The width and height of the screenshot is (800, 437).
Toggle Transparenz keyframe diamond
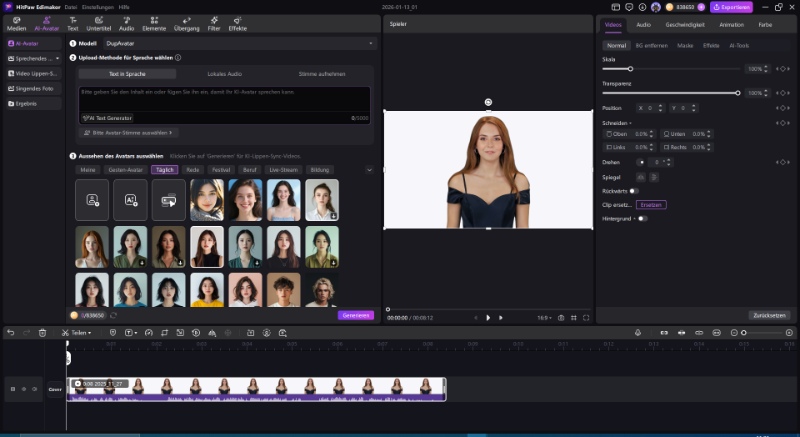point(783,93)
